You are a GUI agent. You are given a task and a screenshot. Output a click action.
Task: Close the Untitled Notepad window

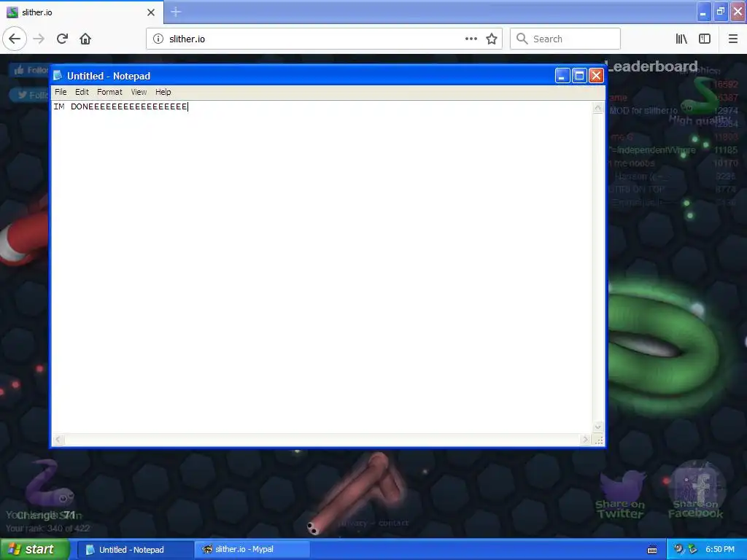coord(597,76)
